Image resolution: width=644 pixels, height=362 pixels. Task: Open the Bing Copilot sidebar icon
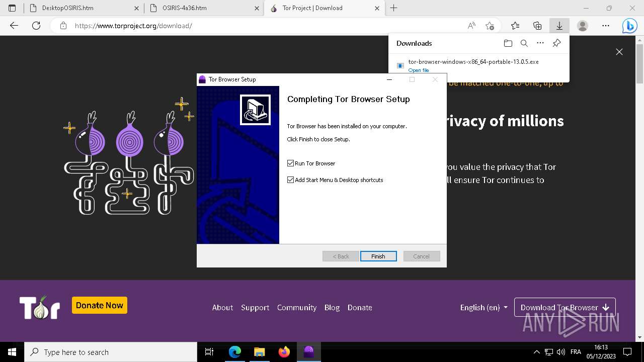[629, 26]
